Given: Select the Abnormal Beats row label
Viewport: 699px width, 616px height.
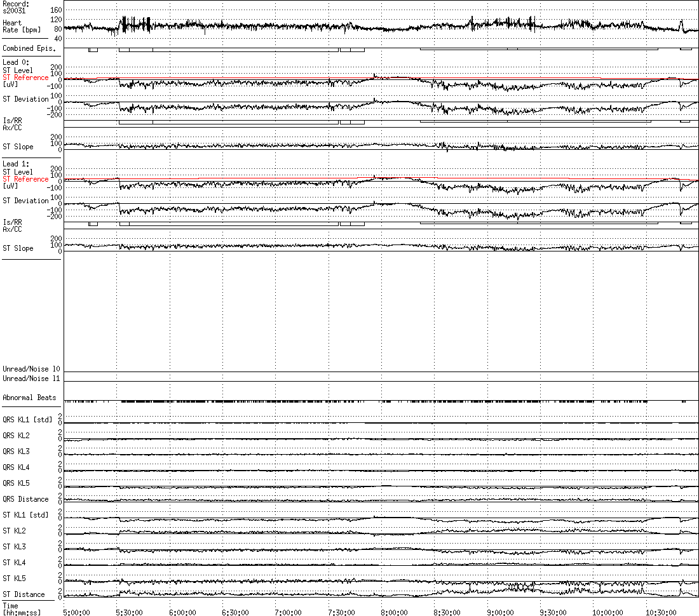Looking at the screenshot, I should 29,398.
